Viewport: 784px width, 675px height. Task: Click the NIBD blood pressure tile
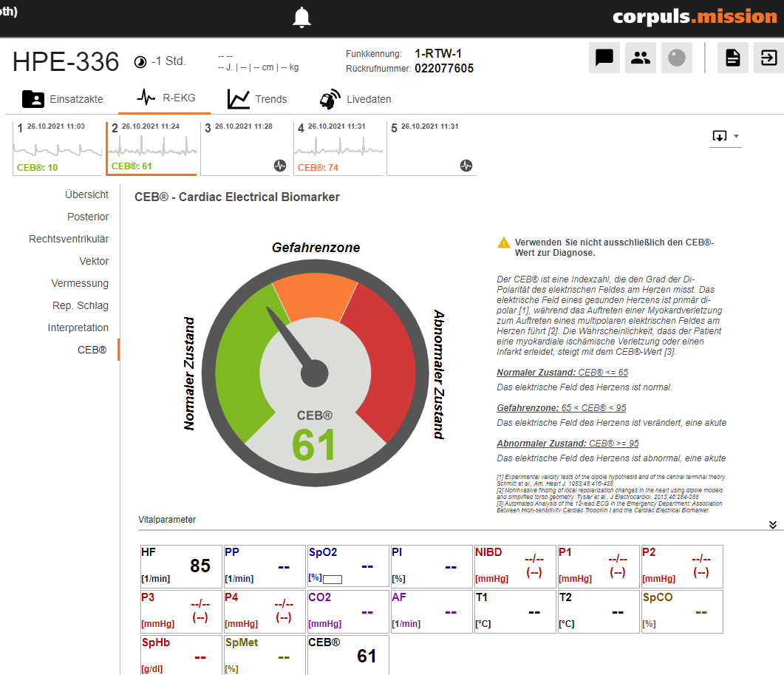(515, 566)
